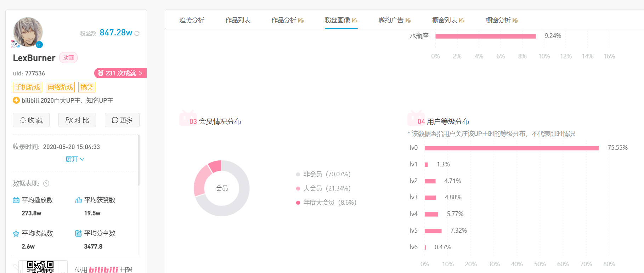The image size is (644, 273).
Task: Click the 搞笑 tag
Action: [x=87, y=87]
